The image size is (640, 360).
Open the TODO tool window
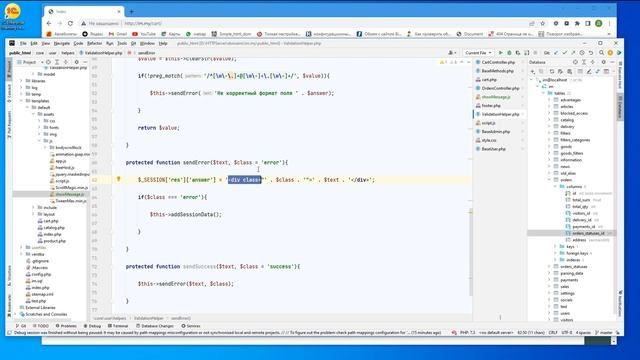tap(40, 326)
